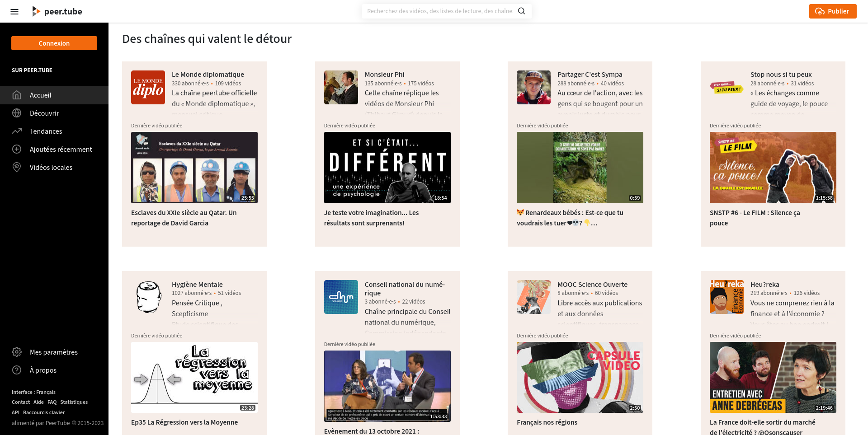This screenshot has width=868, height=435.
Task: Play Silence ça pousse film thumbnail
Action: [x=773, y=168]
